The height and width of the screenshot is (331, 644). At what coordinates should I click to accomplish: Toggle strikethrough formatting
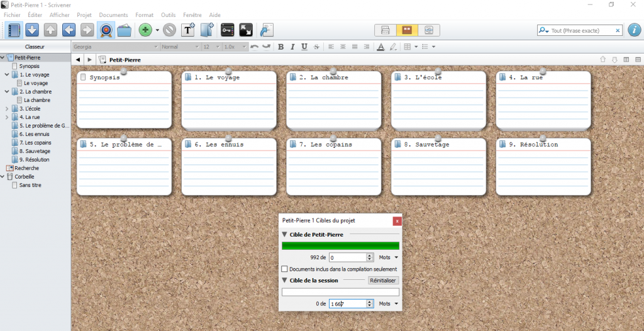[x=316, y=47]
